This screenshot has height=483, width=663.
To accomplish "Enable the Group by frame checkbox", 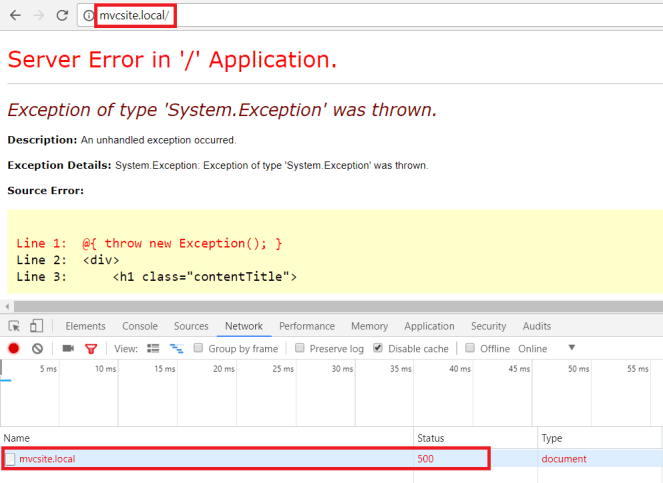I will click(x=199, y=348).
